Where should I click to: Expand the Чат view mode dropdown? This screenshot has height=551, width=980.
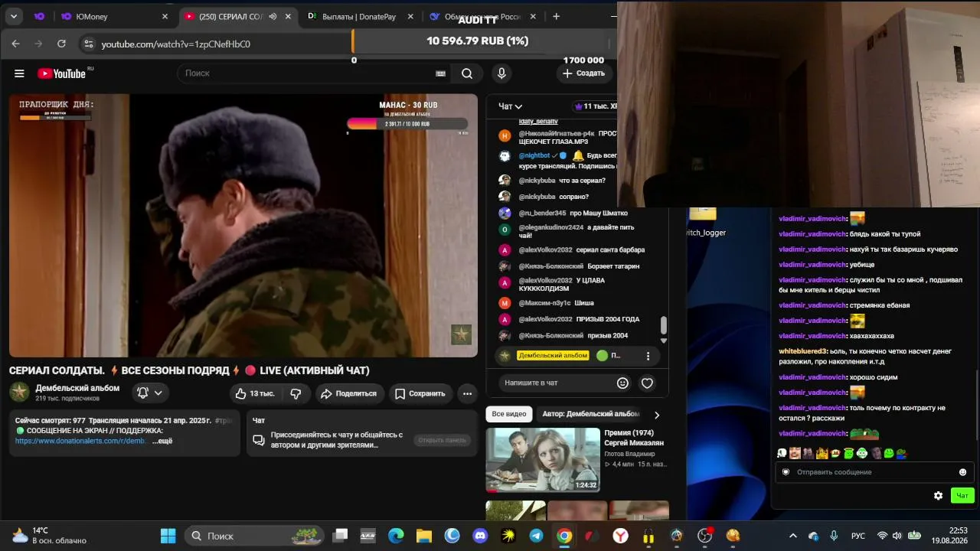pos(511,106)
